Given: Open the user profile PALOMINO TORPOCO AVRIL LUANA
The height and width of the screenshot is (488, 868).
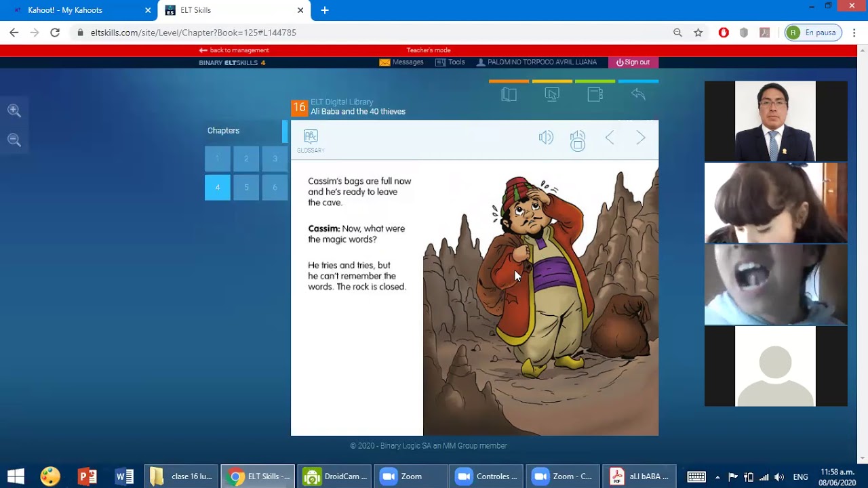Looking at the screenshot, I should tap(536, 62).
